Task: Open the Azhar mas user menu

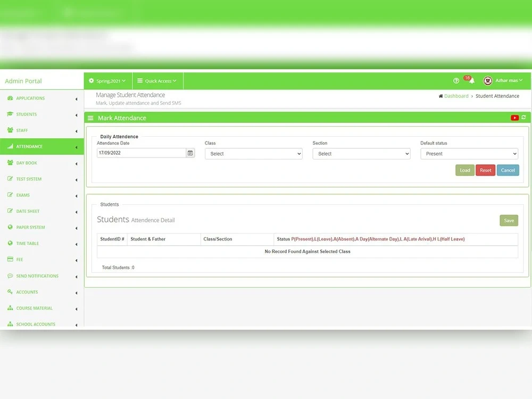Action: (x=503, y=80)
